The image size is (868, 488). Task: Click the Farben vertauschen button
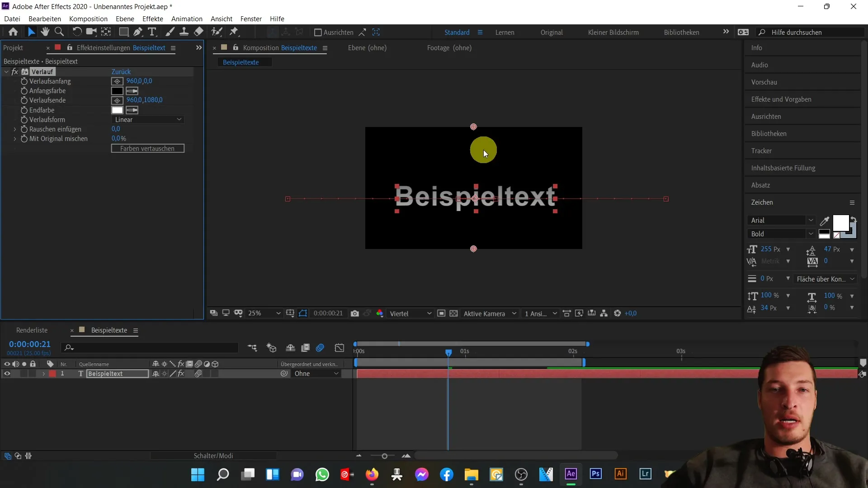click(148, 148)
